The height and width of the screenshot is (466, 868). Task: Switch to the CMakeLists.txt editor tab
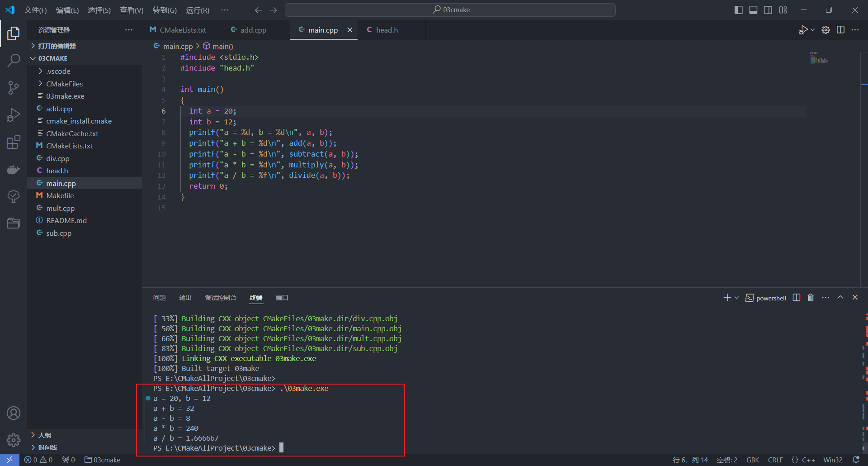[183, 30]
